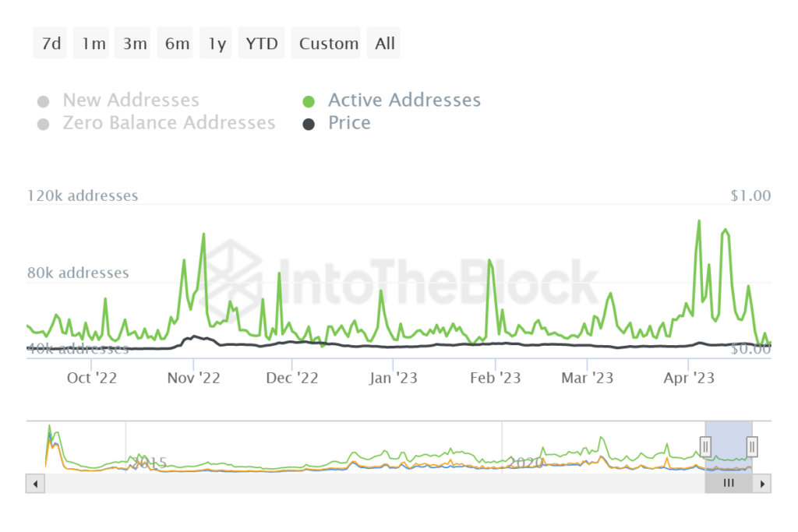Show All historical data

(385, 44)
